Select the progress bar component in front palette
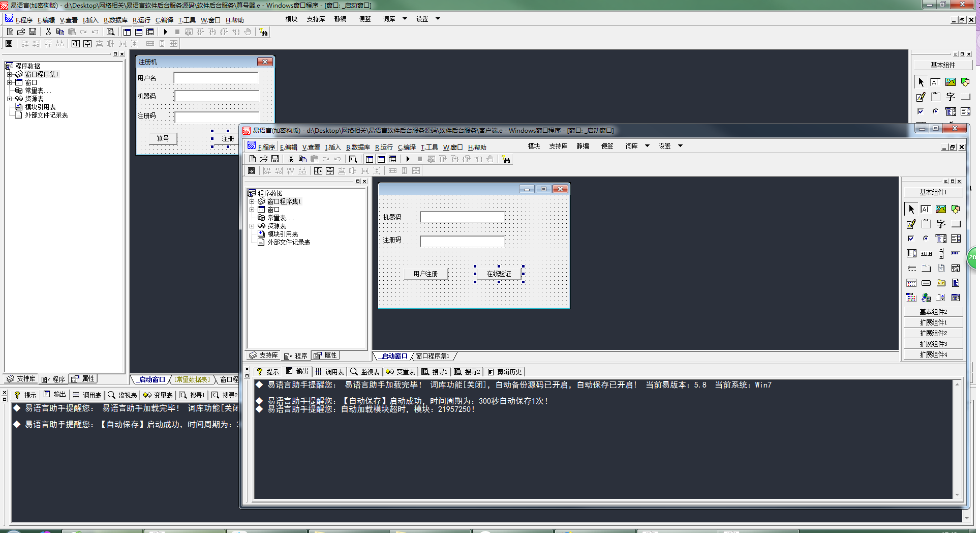This screenshot has height=533, width=980. tap(956, 253)
